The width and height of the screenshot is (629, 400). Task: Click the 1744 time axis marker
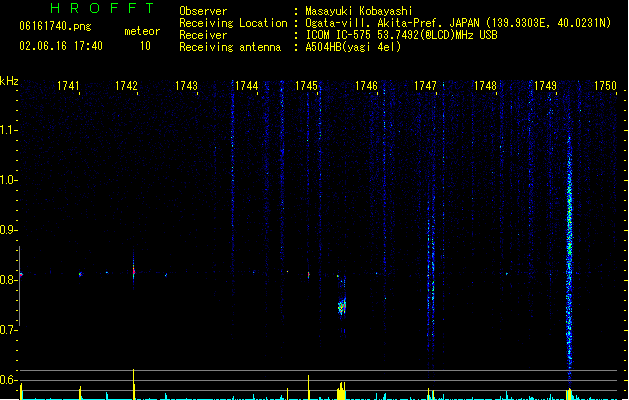click(x=246, y=86)
